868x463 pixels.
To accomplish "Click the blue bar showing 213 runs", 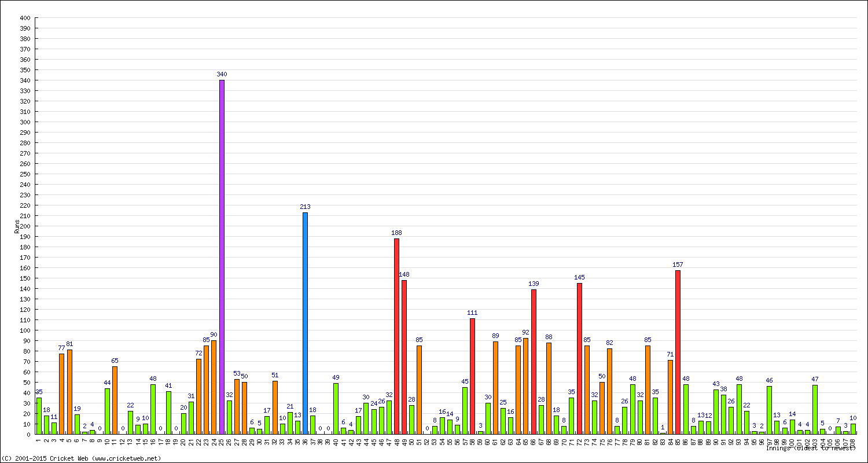I will pos(305,323).
